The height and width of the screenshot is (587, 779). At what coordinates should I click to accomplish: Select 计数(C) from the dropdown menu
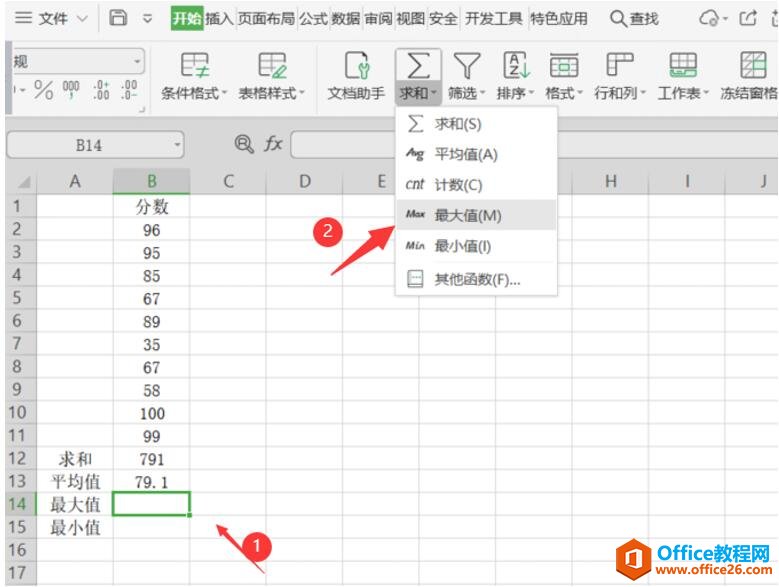tap(476, 185)
